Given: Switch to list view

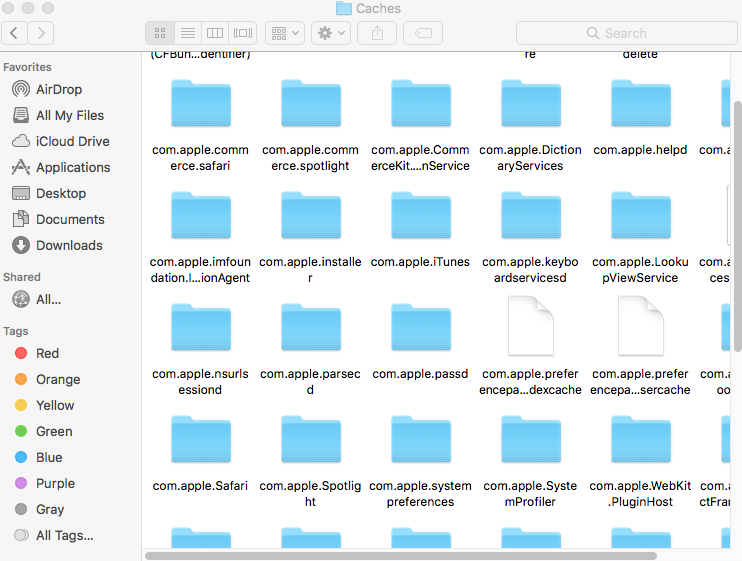Looking at the screenshot, I should [188, 33].
